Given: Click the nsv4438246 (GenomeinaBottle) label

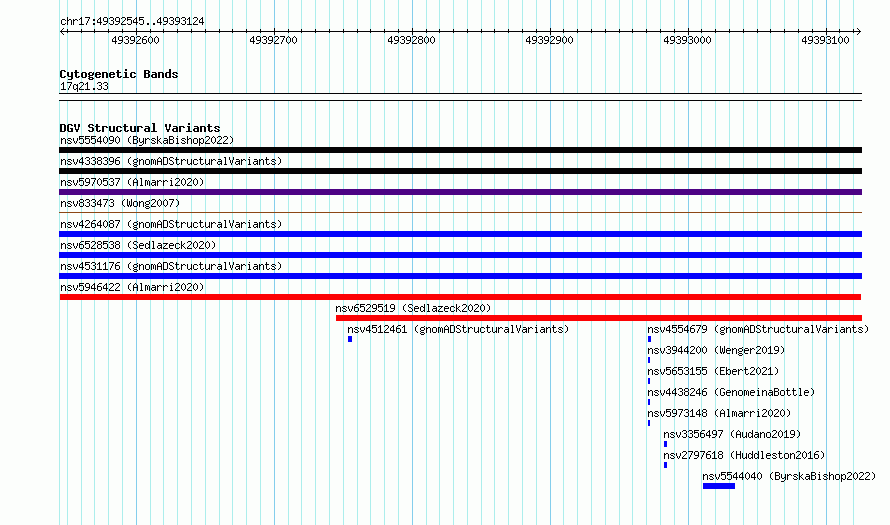Looking at the screenshot, I should (731, 392).
